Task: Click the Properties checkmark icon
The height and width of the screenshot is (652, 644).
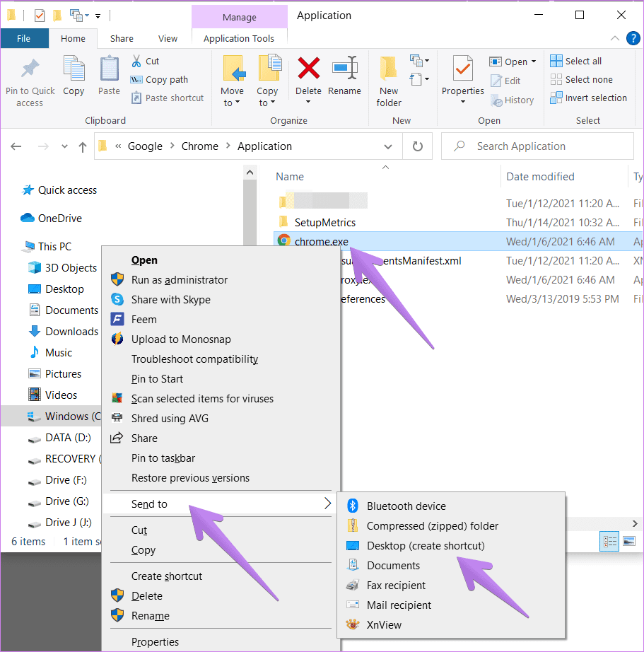Action: tap(463, 68)
